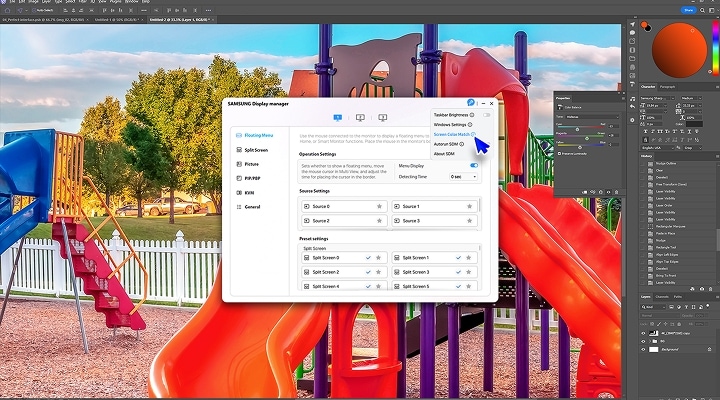This screenshot has width=720, height=400.
Task: Select the second monitor icon
Action: pos(360,118)
